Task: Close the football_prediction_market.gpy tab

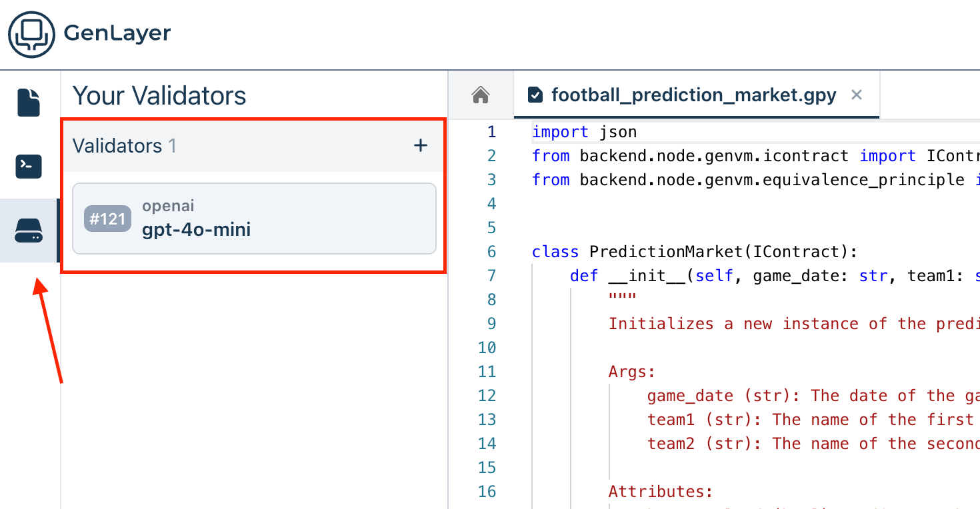Action: coord(857,95)
